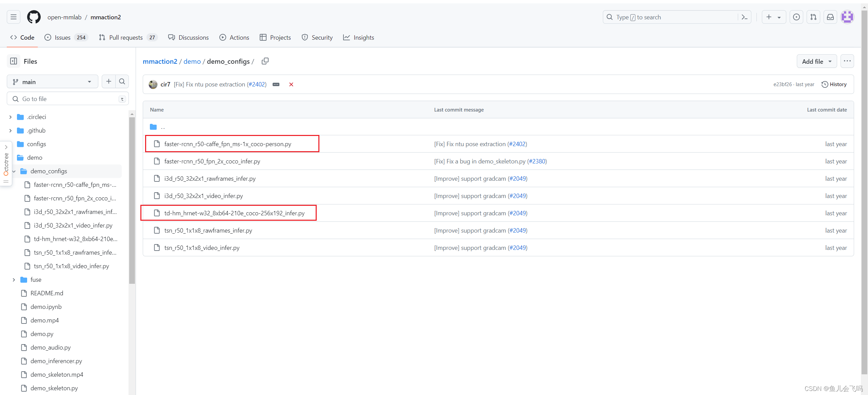The image size is (868, 395).
Task: Open the Insights tab
Action: click(359, 37)
